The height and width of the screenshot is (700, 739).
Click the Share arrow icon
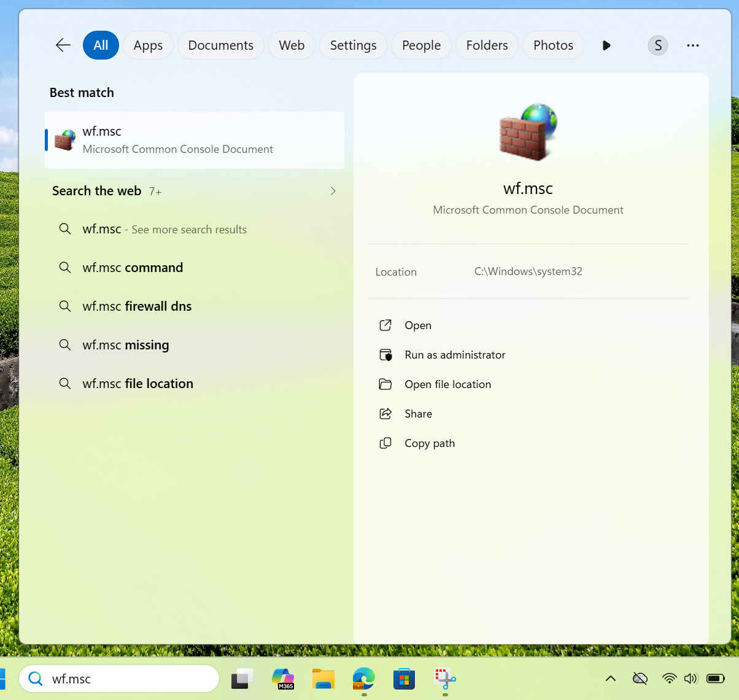click(x=385, y=414)
